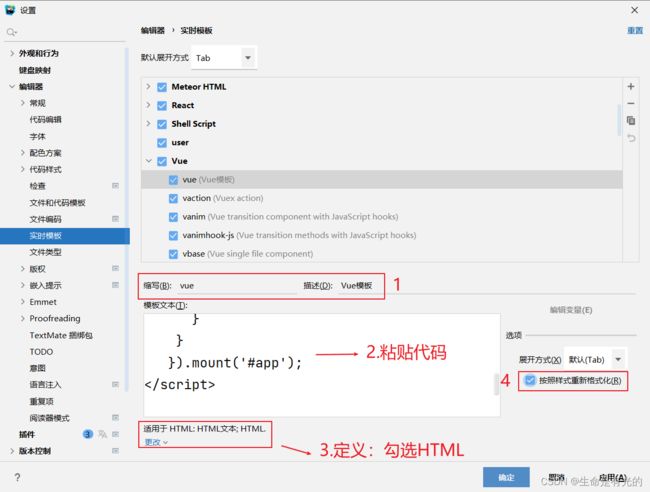Click the project-level icon beside 文件编码
The image size is (650, 492).
(115, 218)
